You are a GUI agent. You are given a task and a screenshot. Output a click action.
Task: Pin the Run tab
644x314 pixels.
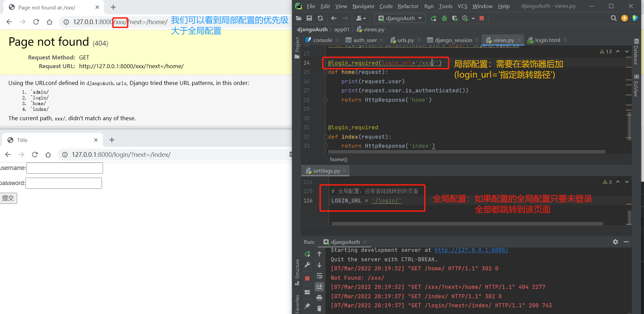tap(307, 306)
